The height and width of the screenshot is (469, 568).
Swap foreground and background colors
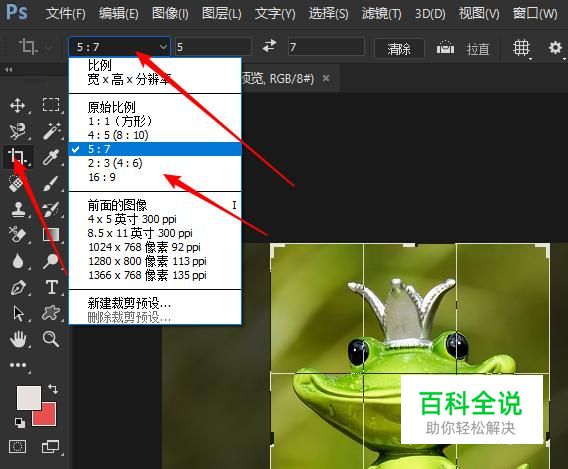pyautogui.click(x=53, y=389)
